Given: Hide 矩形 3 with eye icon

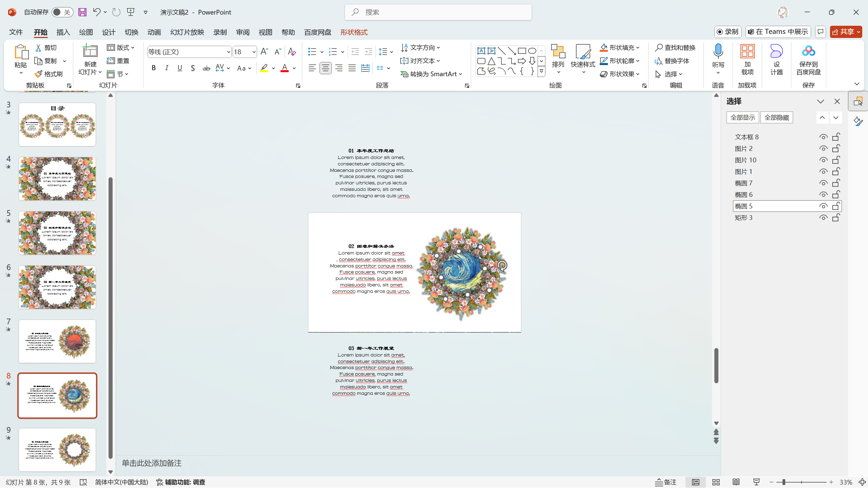Looking at the screenshot, I should (823, 218).
